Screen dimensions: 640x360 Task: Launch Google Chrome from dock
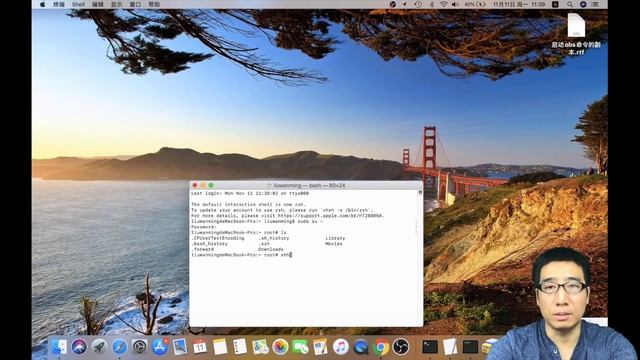(x=381, y=347)
